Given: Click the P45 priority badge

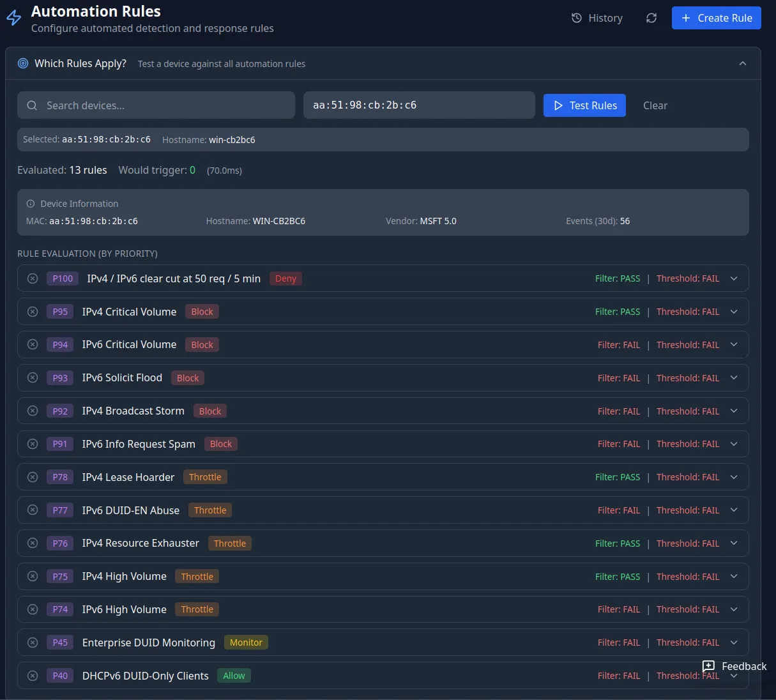Looking at the screenshot, I should (x=60, y=643).
